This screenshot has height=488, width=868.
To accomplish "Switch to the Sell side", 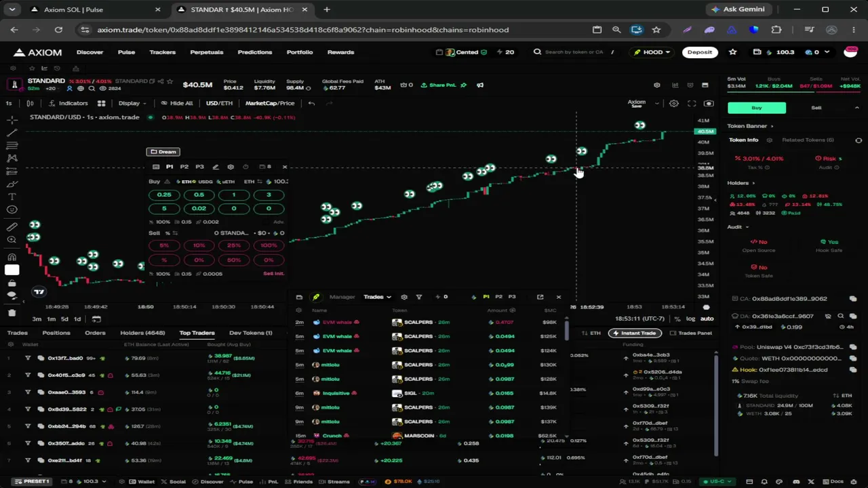I will coord(816,108).
